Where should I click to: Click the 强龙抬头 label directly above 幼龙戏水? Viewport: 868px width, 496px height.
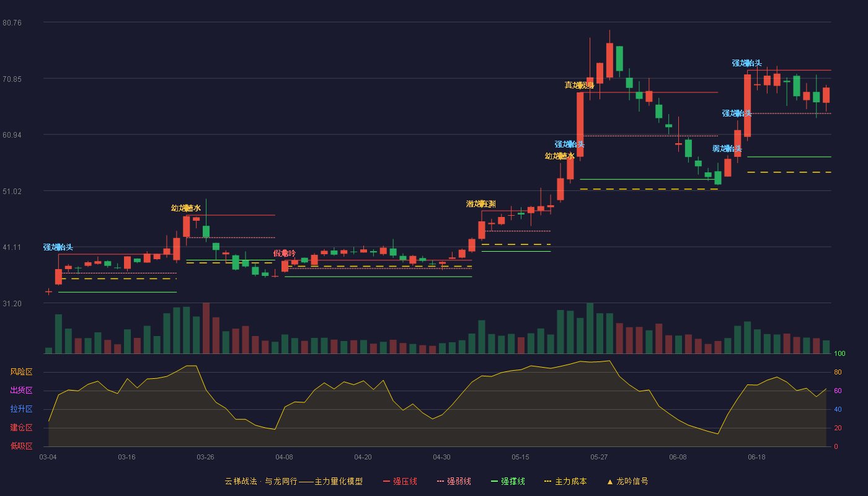570,144
